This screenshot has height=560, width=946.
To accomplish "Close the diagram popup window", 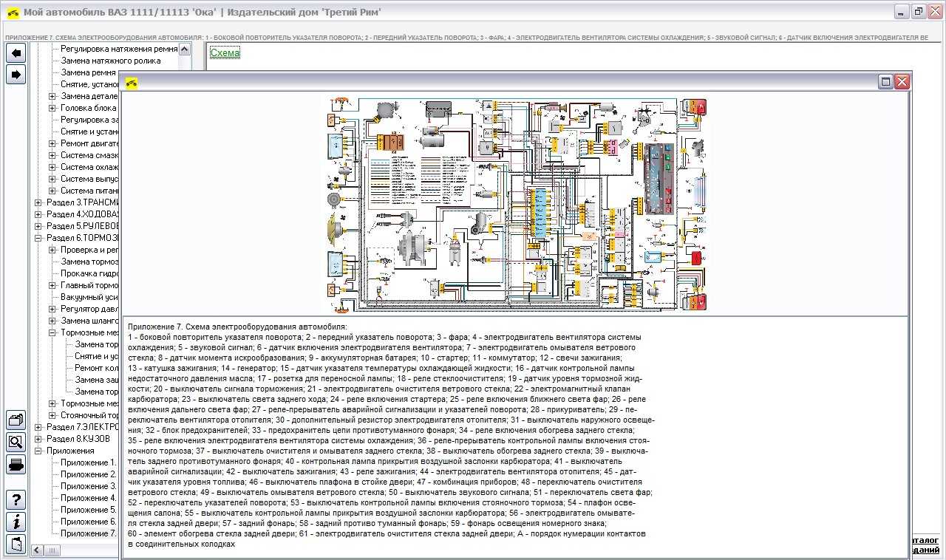I will pyautogui.click(x=902, y=82).
